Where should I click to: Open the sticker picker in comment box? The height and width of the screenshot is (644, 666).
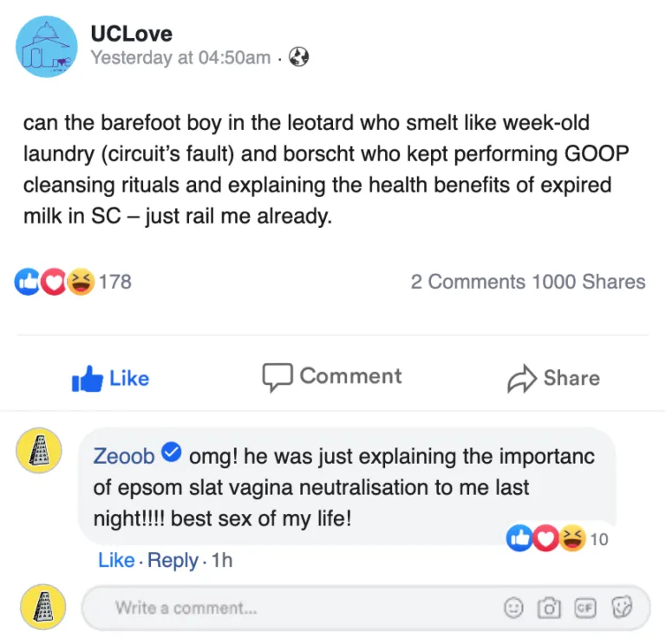pos(621,608)
